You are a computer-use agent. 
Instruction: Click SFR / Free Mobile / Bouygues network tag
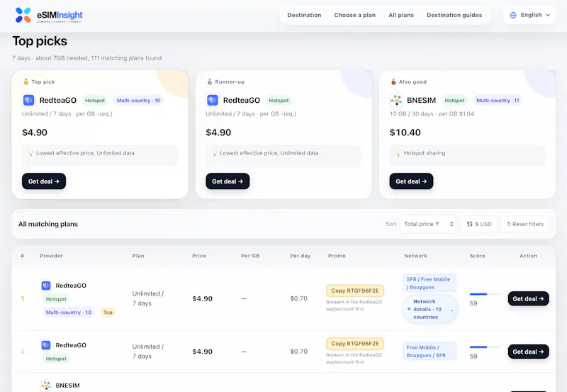[x=430, y=283]
